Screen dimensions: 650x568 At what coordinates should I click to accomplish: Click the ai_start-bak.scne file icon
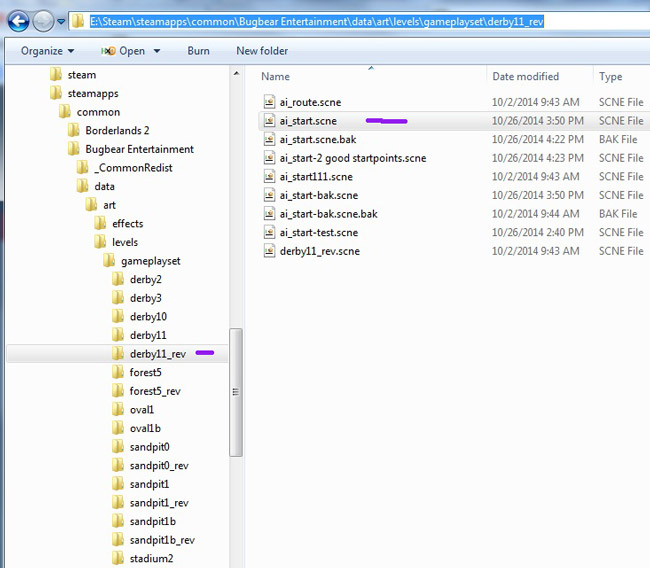click(269, 195)
